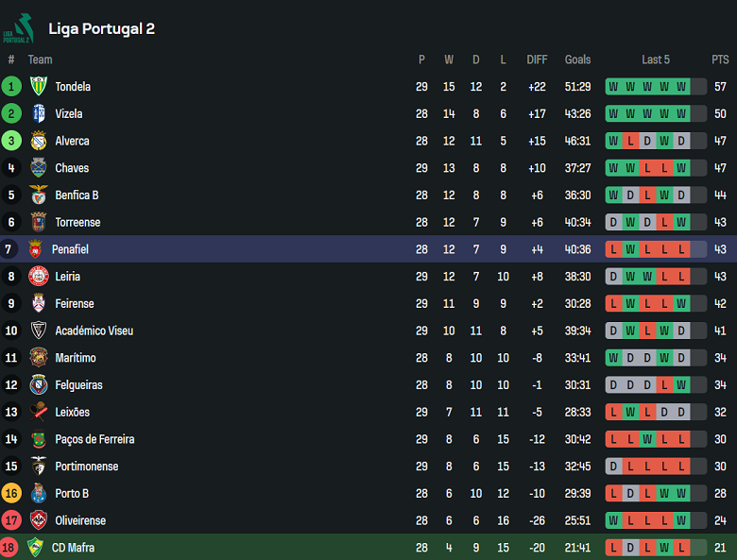Click the Paços de Ferreira crest
This screenshot has height=560, width=737.
pos(39,439)
